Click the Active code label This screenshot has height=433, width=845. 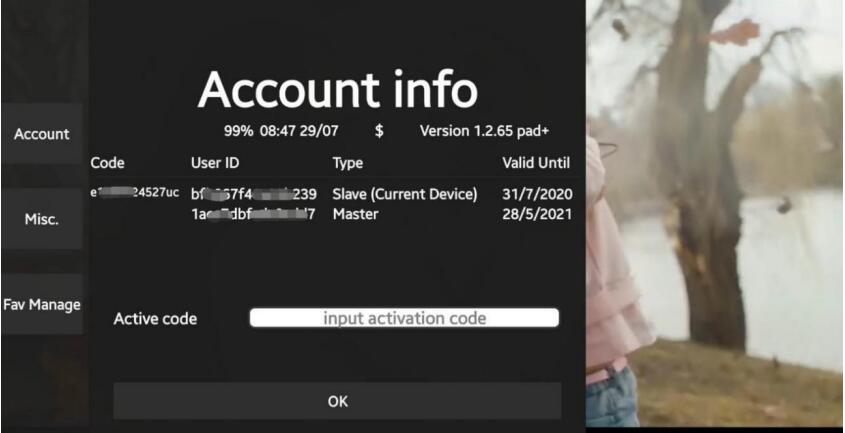(155, 319)
